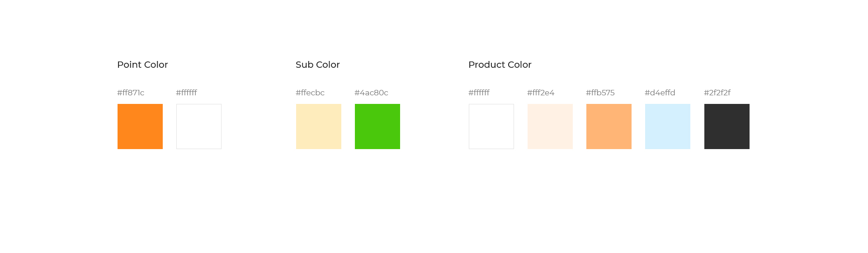Image resolution: width=868 pixels, height=253 pixels.
Task: Choose the green #4ac80c swatch
Action: [377, 126]
